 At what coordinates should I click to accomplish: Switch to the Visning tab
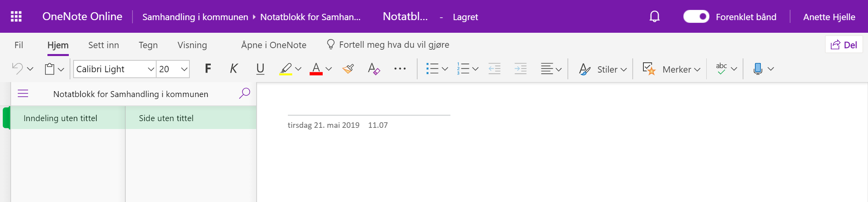click(x=192, y=45)
